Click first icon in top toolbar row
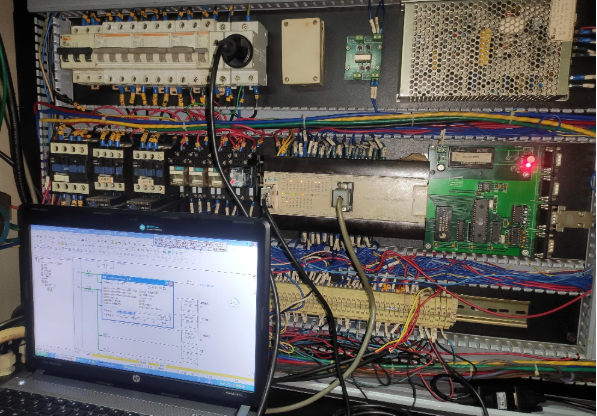The image size is (597, 416). [x=35, y=236]
